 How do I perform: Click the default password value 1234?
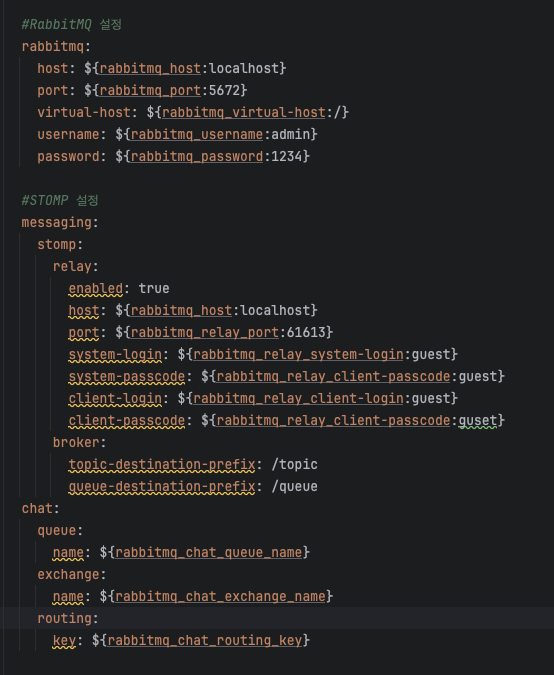point(286,156)
